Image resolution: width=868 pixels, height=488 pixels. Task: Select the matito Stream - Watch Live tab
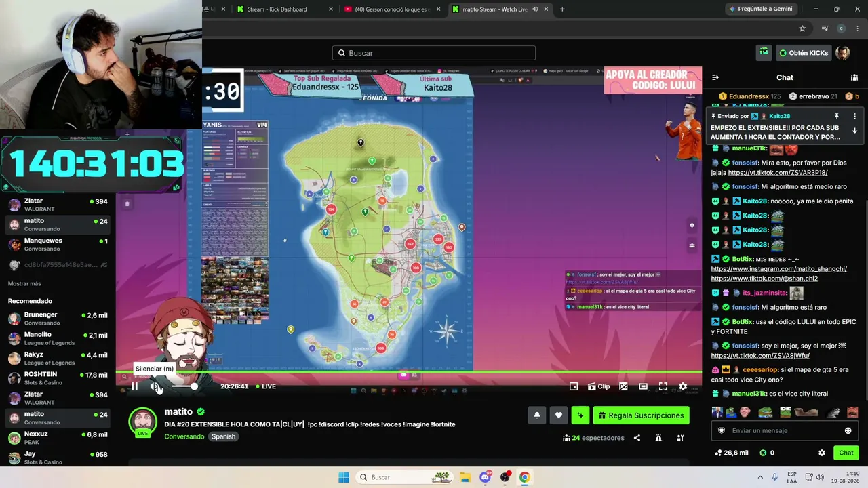tap(500, 9)
